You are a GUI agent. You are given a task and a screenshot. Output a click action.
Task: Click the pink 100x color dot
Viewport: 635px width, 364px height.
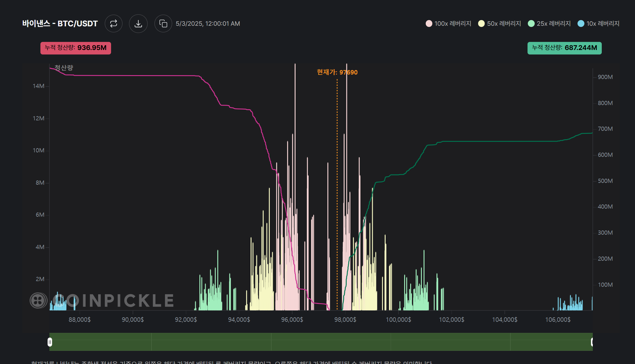click(429, 24)
